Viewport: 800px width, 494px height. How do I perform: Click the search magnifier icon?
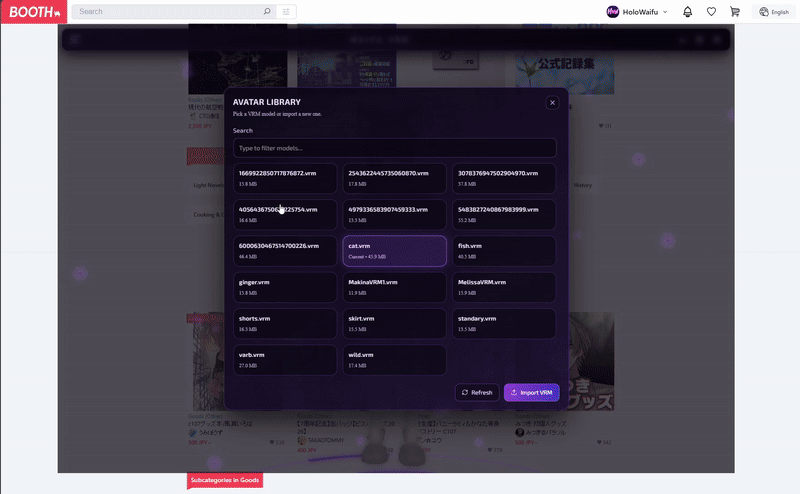266,12
